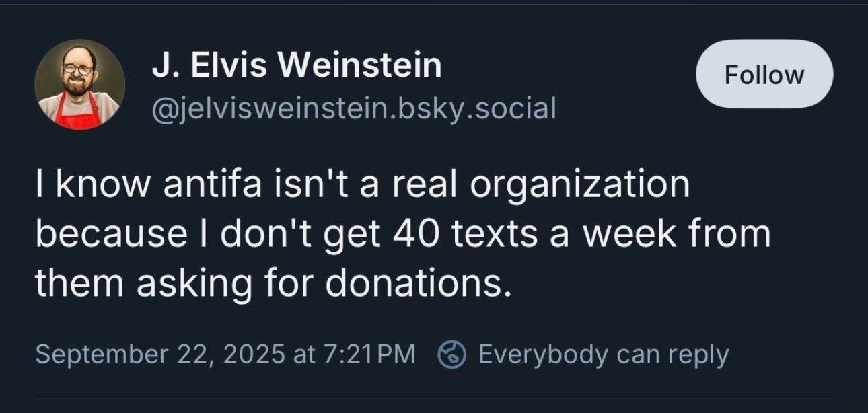Viewport: 868px width, 413px height.
Task: Select the "Everybody can reply" label
Action: [603, 354]
